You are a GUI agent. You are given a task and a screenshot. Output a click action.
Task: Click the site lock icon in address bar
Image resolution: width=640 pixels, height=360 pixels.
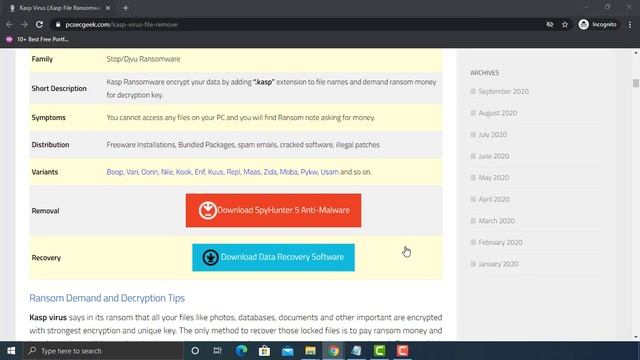(58, 24)
